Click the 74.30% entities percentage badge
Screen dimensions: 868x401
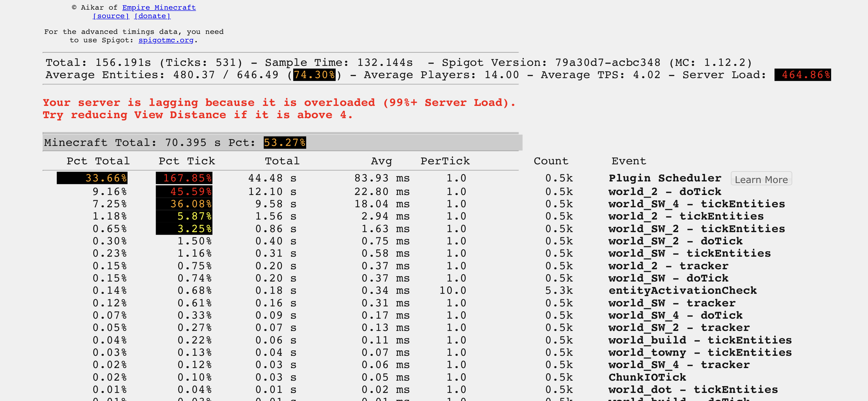(x=314, y=75)
